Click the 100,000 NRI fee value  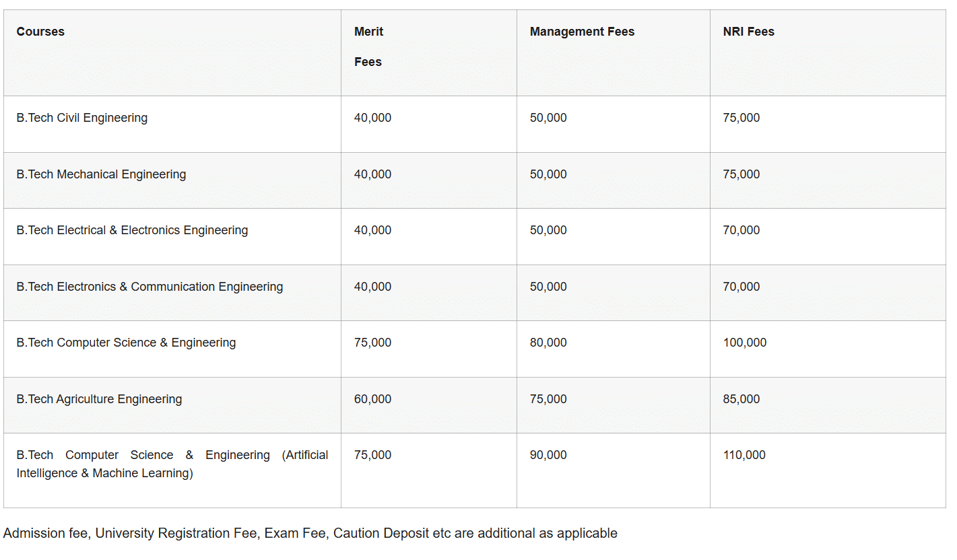tap(744, 343)
